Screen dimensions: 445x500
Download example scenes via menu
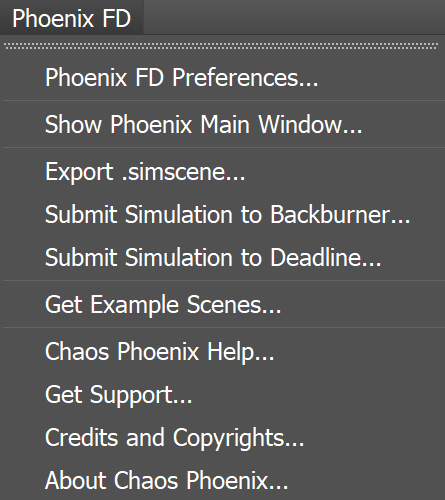224,304
